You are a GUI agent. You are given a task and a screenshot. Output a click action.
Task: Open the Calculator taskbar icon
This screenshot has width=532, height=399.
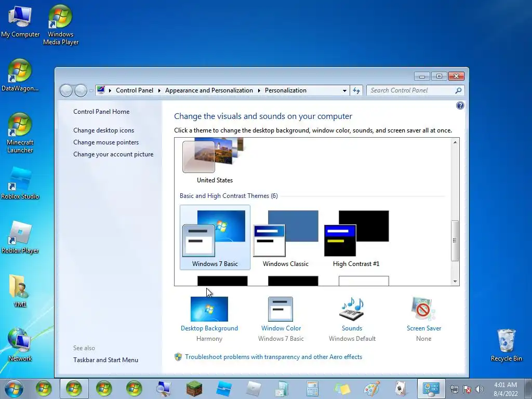point(312,389)
